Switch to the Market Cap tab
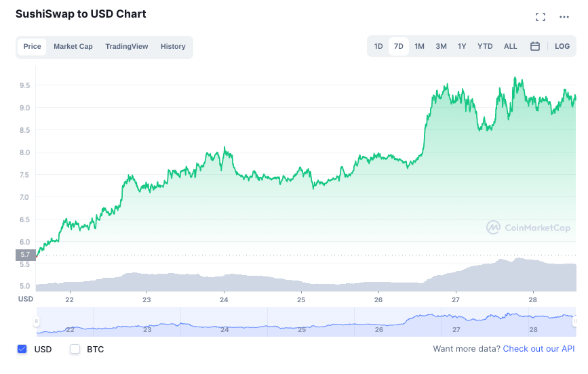This screenshot has height=374, width=588. [73, 47]
